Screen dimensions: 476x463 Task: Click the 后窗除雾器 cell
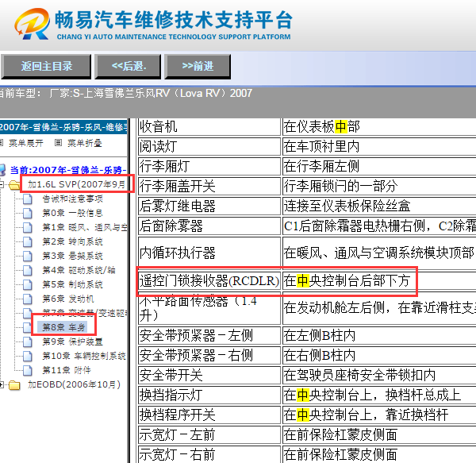209,226
